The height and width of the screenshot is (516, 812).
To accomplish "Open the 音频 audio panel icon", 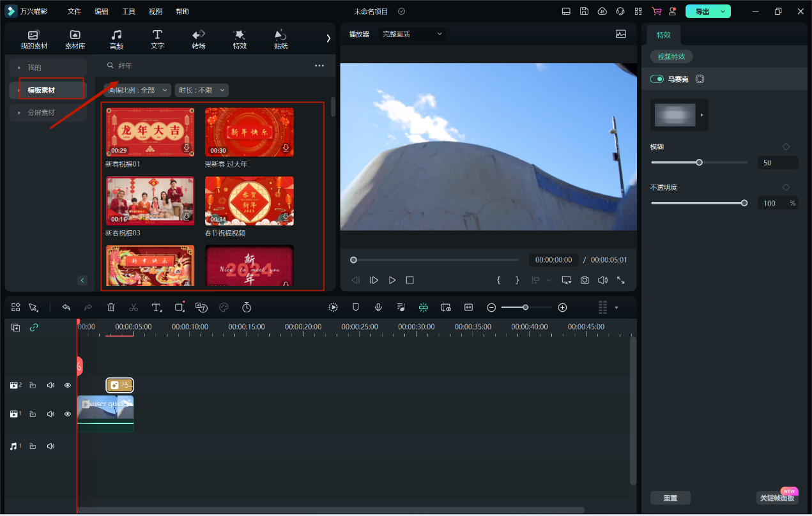I will click(116, 38).
